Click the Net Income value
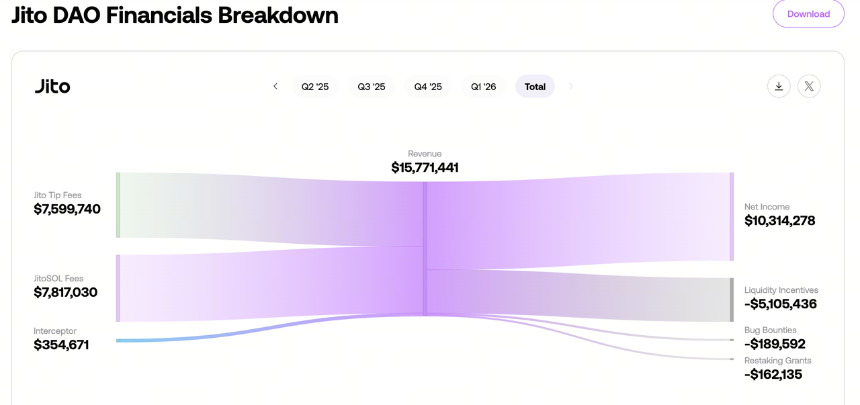This screenshot has height=405, width=860. pyautogui.click(x=779, y=221)
